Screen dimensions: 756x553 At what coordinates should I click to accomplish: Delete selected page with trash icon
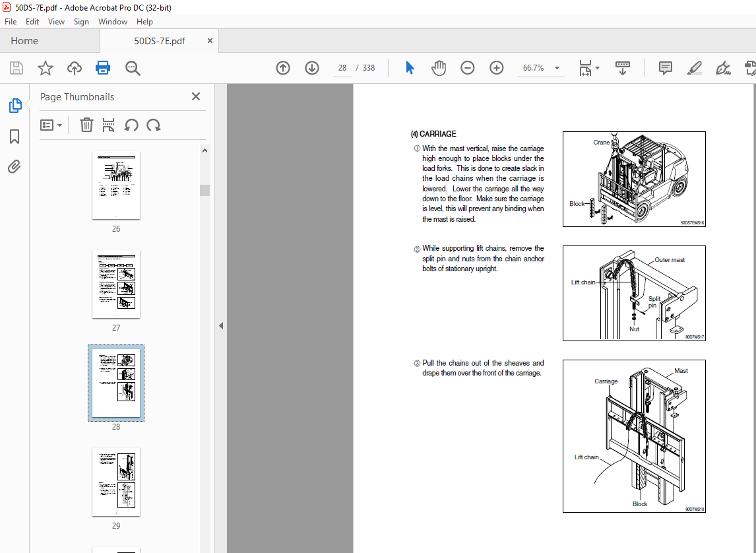coord(86,125)
